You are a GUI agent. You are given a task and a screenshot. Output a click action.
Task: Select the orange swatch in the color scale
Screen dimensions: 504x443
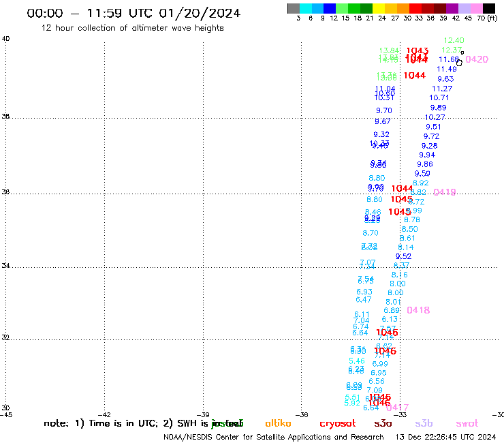[x=403, y=8]
